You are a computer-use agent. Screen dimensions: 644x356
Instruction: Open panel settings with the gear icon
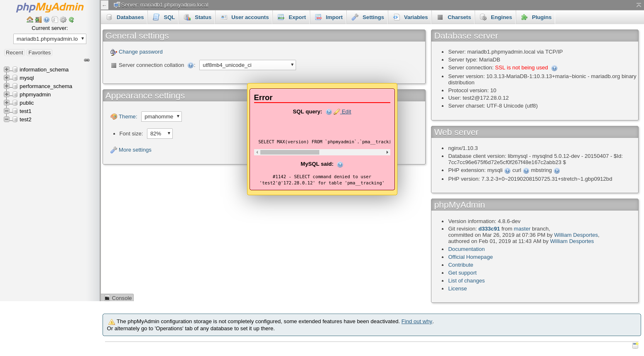pyautogui.click(x=63, y=20)
